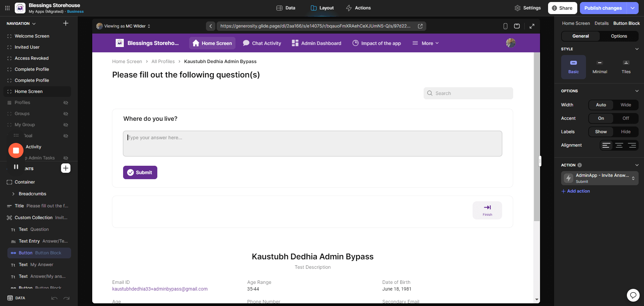The image size is (644, 306).
Task: Collapse the ACTION section
Action: tap(637, 165)
